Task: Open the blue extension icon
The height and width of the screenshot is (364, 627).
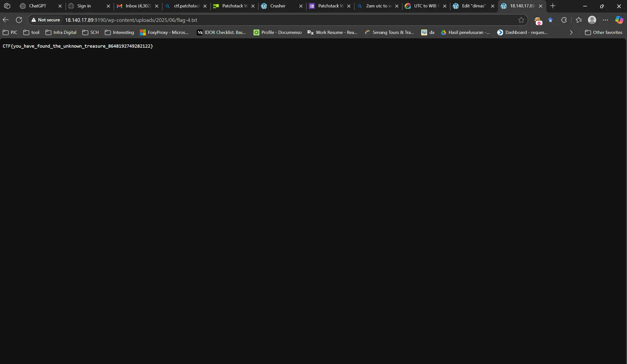Action: pyautogui.click(x=551, y=20)
